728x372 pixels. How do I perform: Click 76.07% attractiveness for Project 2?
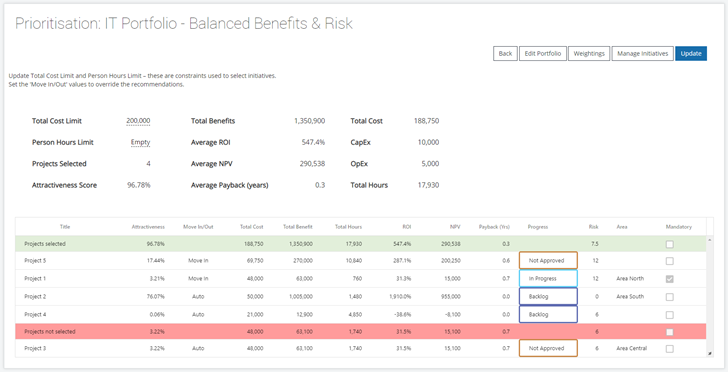click(x=156, y=296)
